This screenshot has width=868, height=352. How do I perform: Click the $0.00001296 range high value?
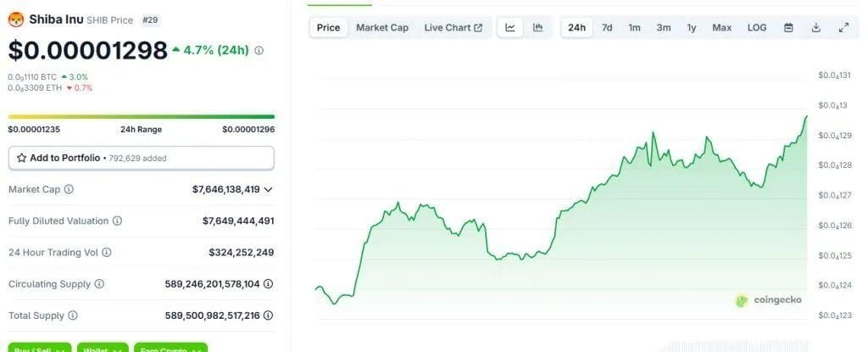click(248, 130)
